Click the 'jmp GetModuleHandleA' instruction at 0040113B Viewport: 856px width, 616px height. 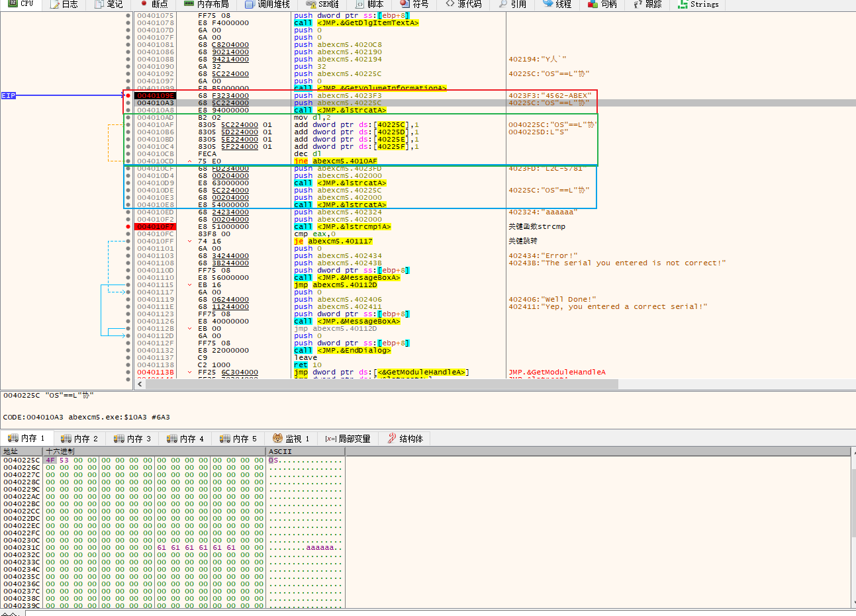click(381, 372)
